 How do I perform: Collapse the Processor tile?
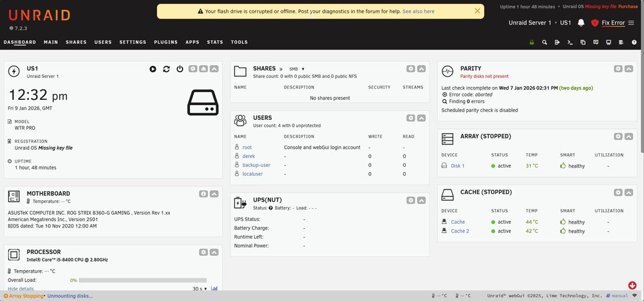tap(214, 252)
